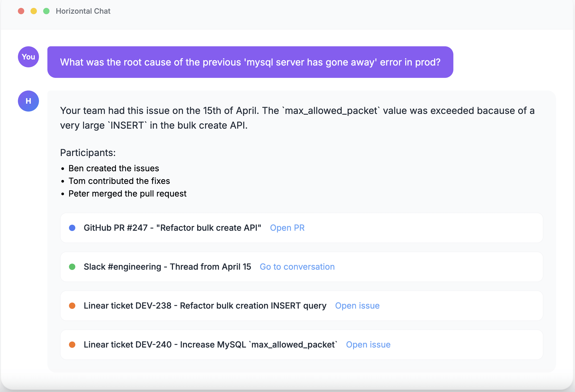Click the 'Horizontal Chat' window title
Screen dimensions: 575x392
83,11
